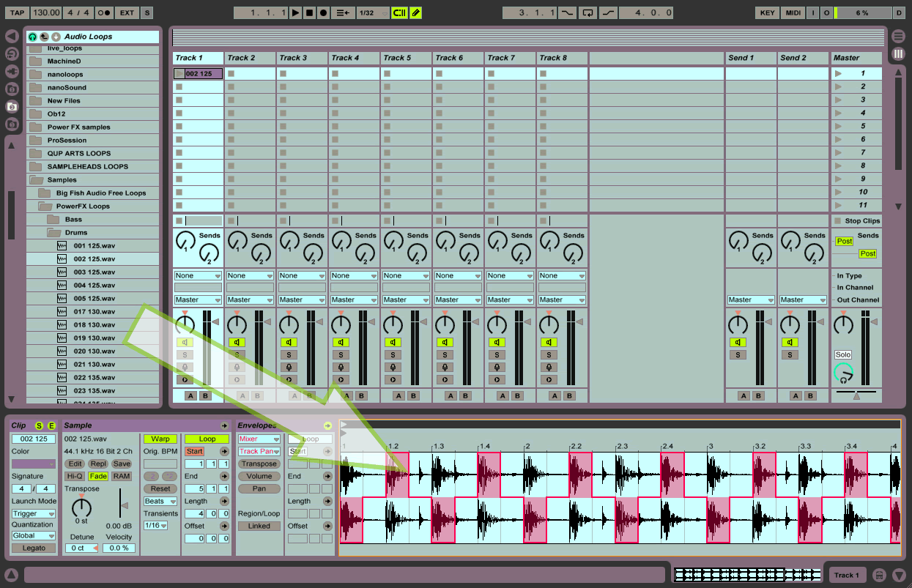Screen dimensions: 912x588
Task: Open the Quantization Global dropdown
Action: [34, 535]
